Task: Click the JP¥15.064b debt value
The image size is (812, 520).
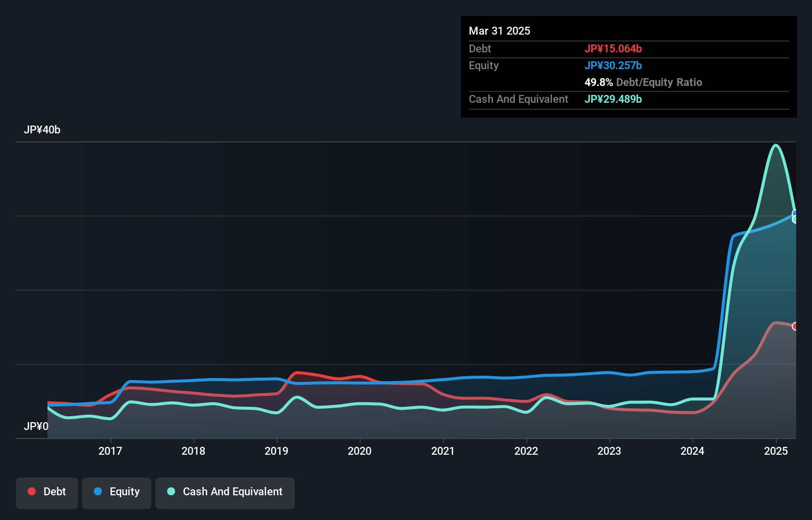Action: tap(613, 48)
